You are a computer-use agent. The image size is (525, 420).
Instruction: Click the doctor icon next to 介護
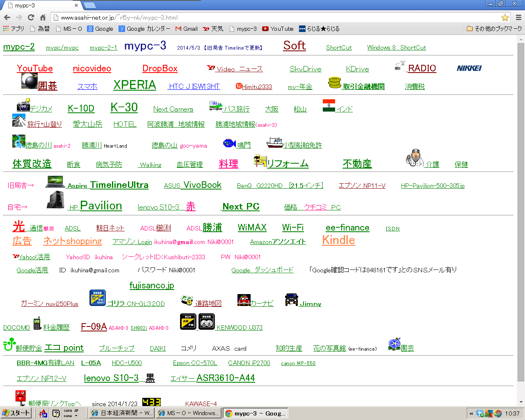click(415, 158)
